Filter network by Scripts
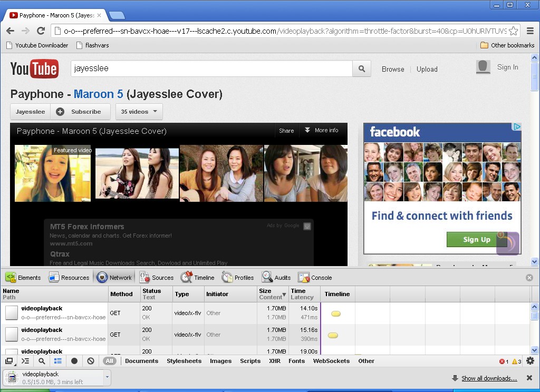The image size is (540, 392). (250, 361)
